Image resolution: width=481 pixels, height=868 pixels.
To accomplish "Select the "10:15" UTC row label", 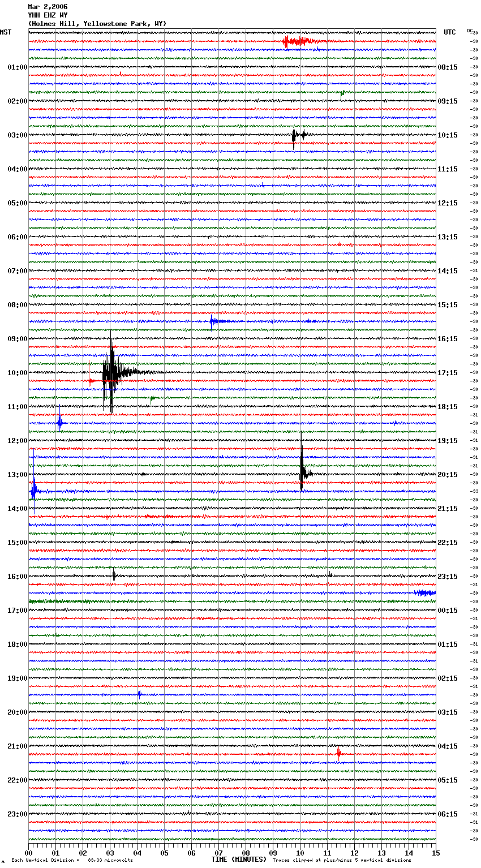I will pos(448,135).
